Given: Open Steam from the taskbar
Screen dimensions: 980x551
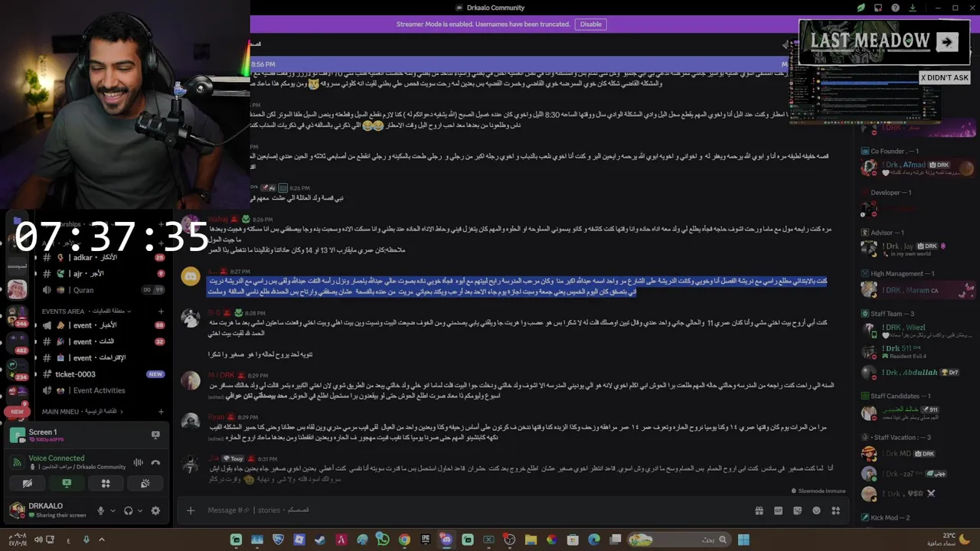Looking at the screenshot, I should (320, 540).
